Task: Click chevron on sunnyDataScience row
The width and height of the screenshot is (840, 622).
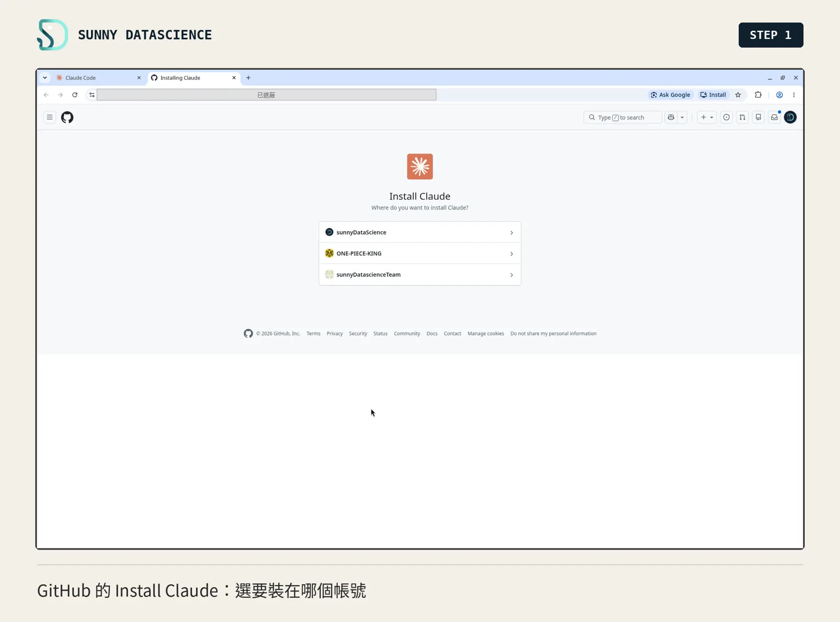Action: [511, 233]
